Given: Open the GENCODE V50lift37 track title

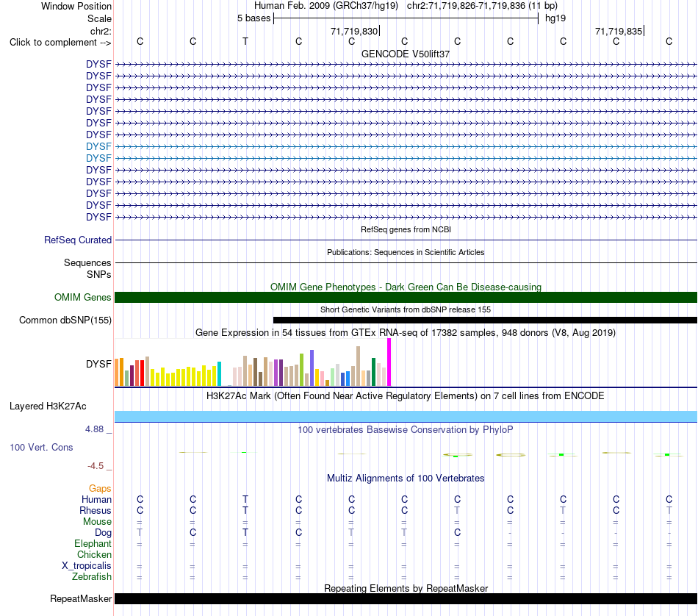Looking at the screenshot, I should click(406, 54).
